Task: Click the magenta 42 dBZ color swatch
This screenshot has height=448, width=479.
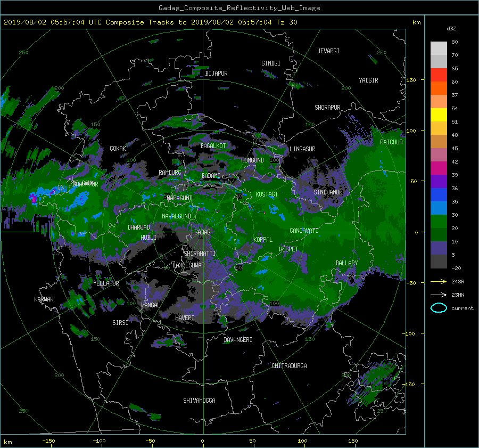Action: 439,168
